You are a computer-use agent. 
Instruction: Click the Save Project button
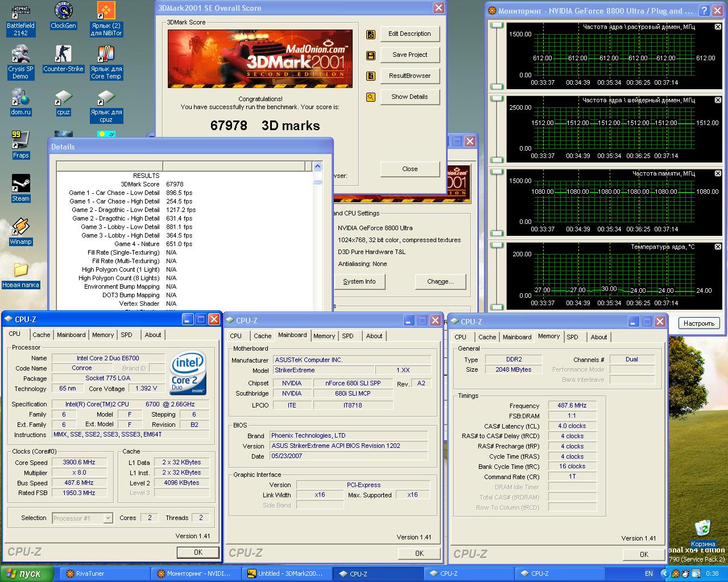pos(409,55)
